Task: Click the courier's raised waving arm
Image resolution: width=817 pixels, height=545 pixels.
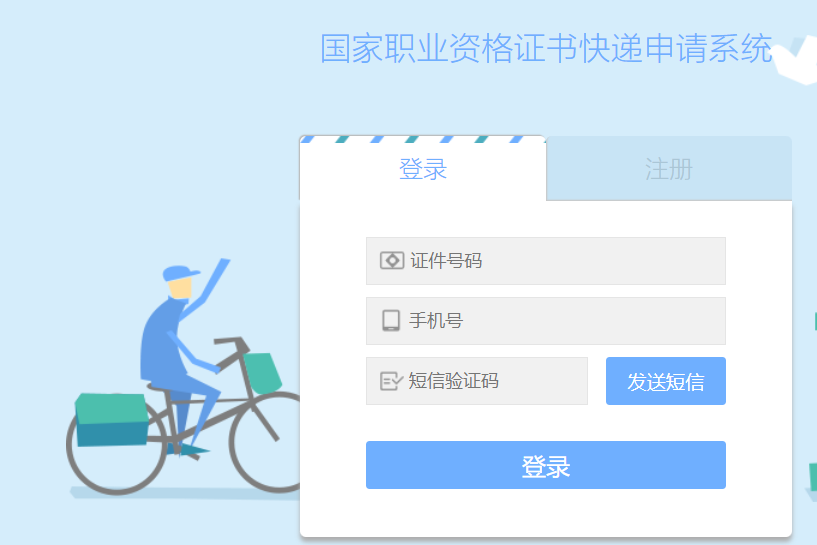Action: tap(204, 288)
